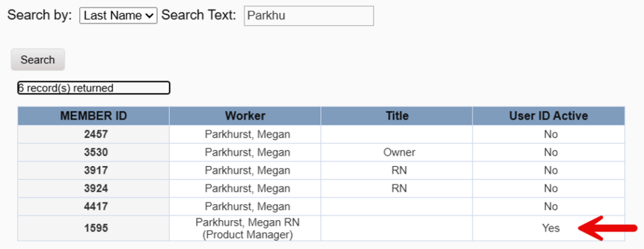Click the No value in row 3924
The height and width of the screenshot is (249, 644).
click(x=551, y=189)
